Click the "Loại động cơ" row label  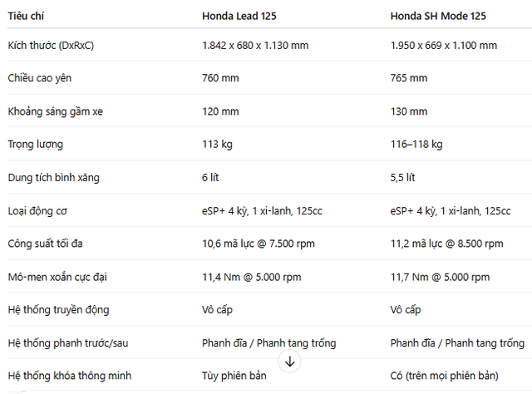click(x=38, y=210)
